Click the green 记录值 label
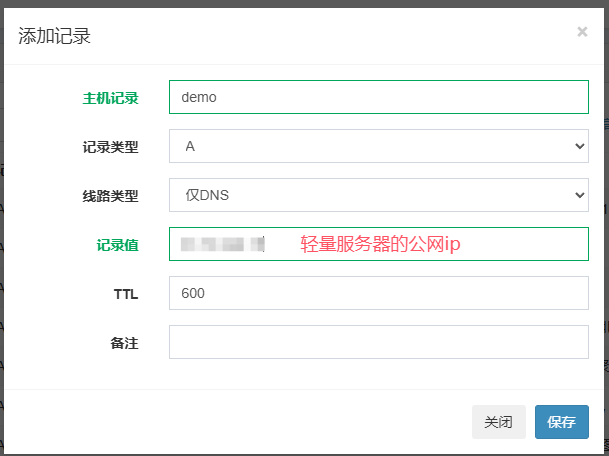The width and height of the screenshot is (609, 456). 117,245
